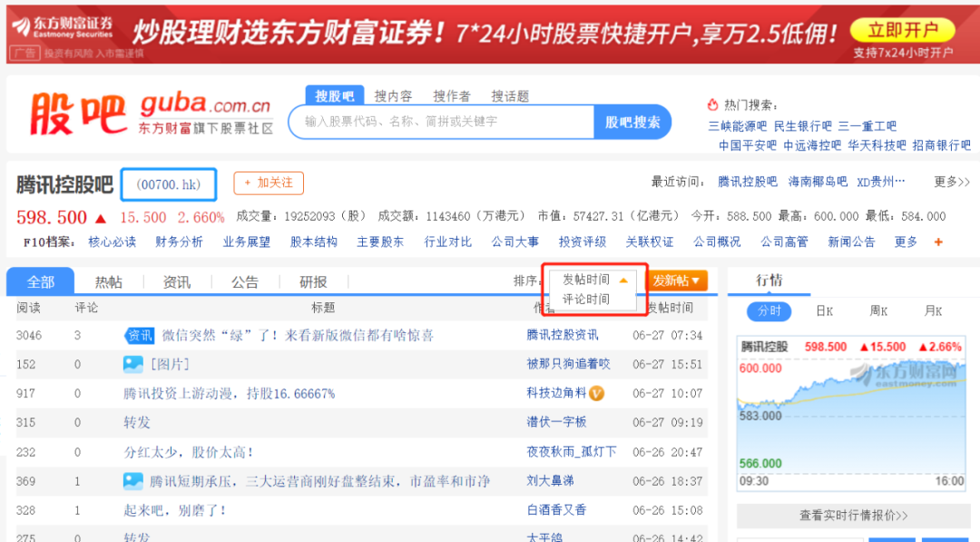Image resolution: width=980 pixels, height=542 pixels.
Task: Select the 行情 panel tab
Action: 769,281
